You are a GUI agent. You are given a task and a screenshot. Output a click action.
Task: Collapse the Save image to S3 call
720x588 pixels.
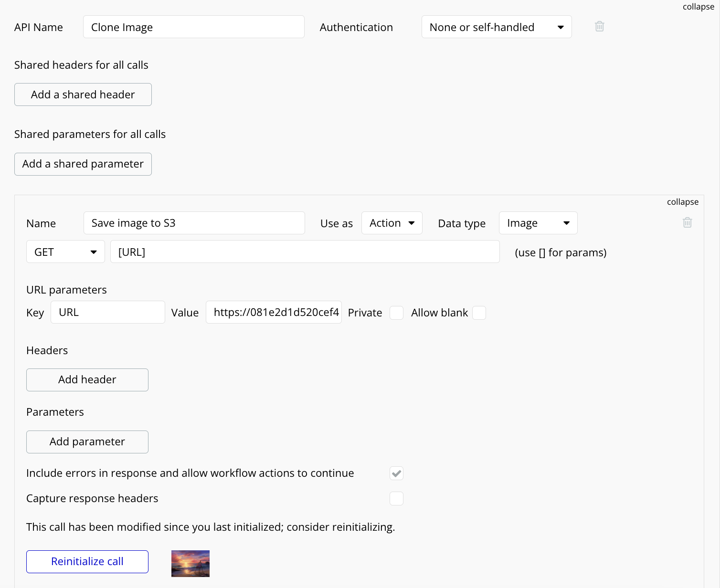(682, 202)
